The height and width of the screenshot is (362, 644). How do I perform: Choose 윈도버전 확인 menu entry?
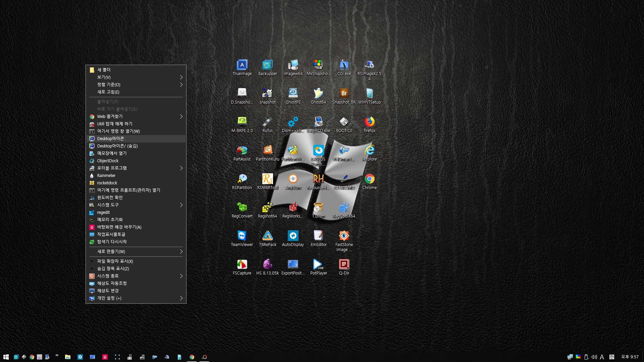pyautogui.click(x=136, y=197)
